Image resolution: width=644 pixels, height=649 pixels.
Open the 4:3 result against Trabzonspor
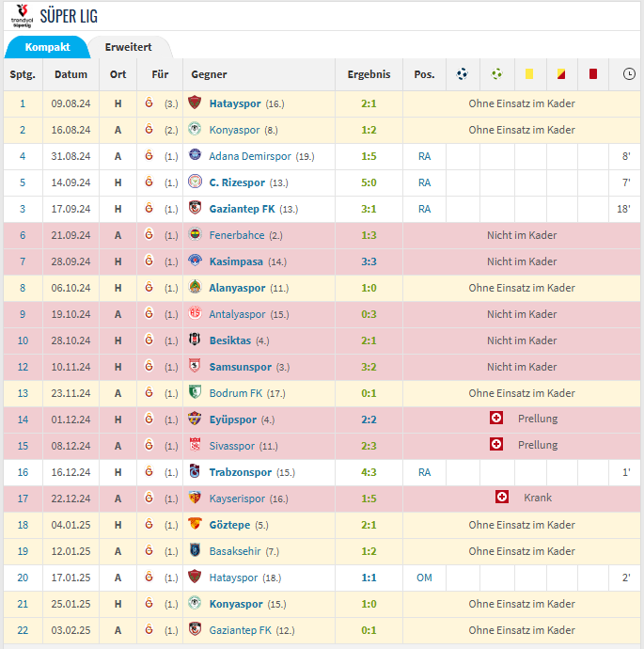coord(369,472)
